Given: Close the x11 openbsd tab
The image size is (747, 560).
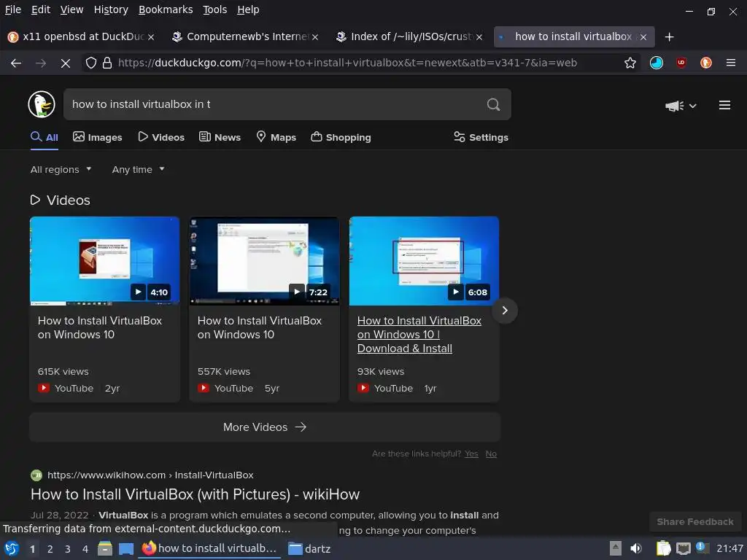Looking at the screenshot, I should tap(150, 37).
